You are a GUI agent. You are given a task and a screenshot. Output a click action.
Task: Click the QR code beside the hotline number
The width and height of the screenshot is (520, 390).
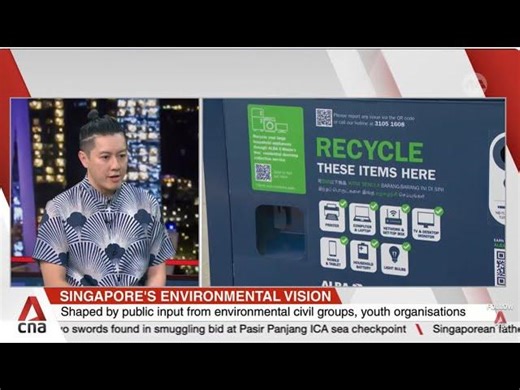(324, 118)
